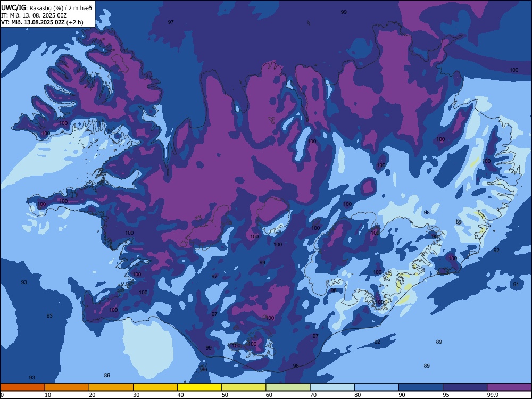
Task: Click the '0' legend tick label
Action: [x=2, y=395]
